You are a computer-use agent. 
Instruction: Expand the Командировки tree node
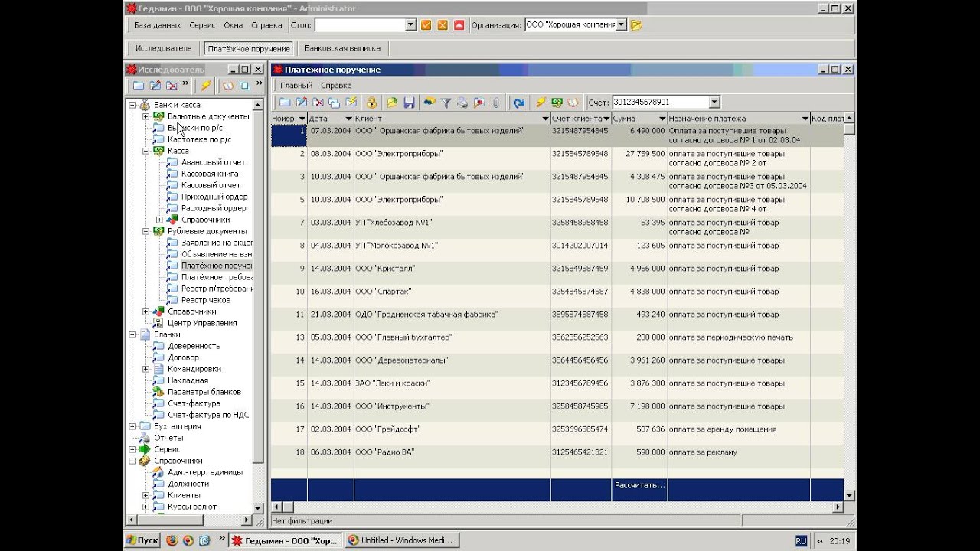(x=146, y=369)
